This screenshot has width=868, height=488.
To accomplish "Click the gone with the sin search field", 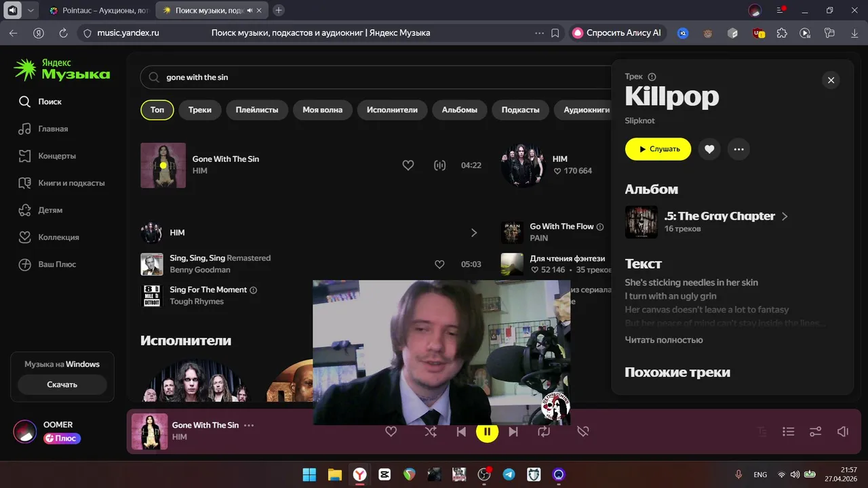I will coord(376,77).
